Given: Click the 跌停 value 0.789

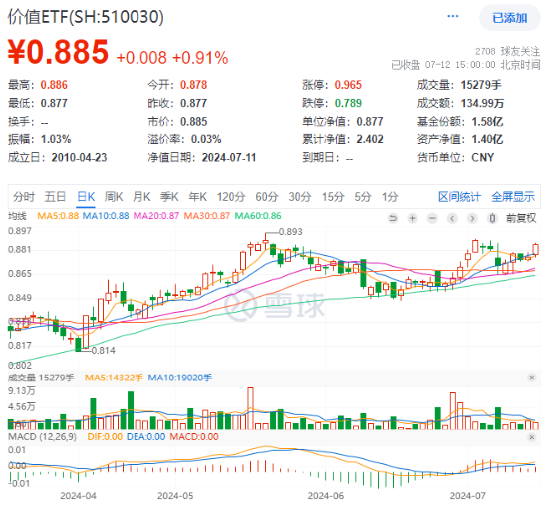Looking at the screenshot, I should (348, 103).
